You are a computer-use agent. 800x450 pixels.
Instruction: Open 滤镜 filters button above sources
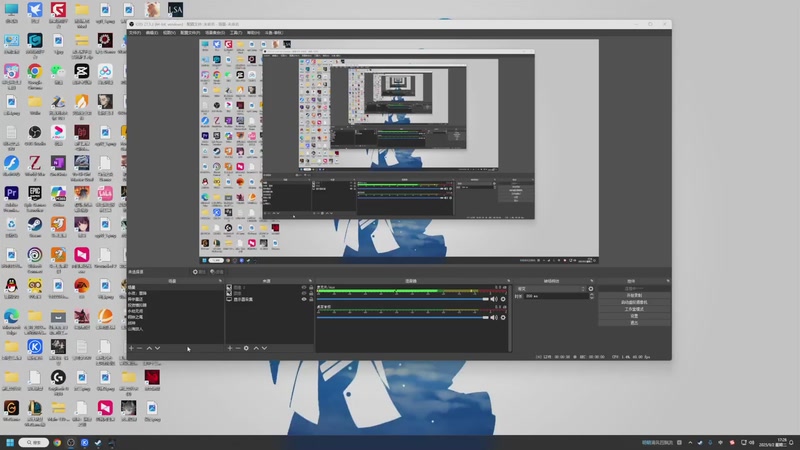click(217, 272)
